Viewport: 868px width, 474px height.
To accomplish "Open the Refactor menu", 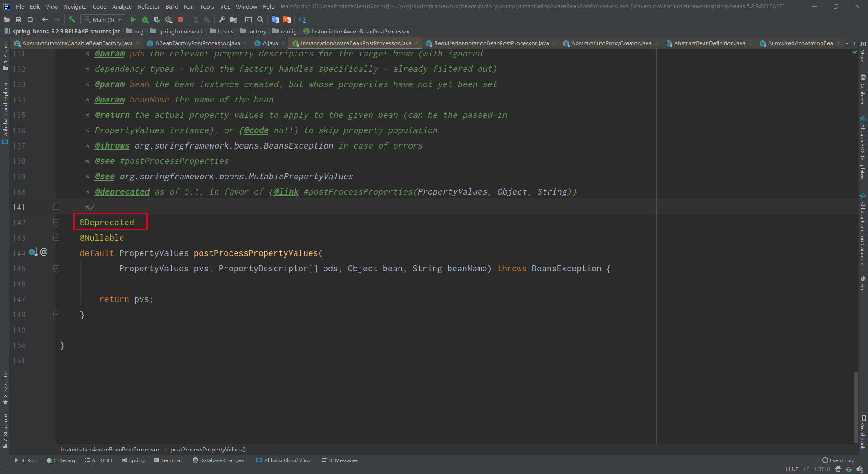I will (x=149, y=6).
